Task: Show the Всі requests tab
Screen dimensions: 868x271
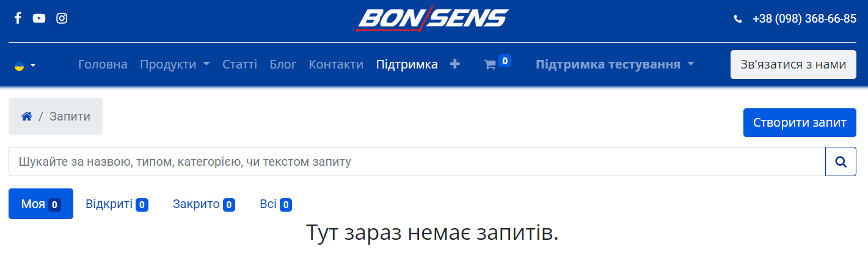Action: pyautogui.click(x=275, y=204)
